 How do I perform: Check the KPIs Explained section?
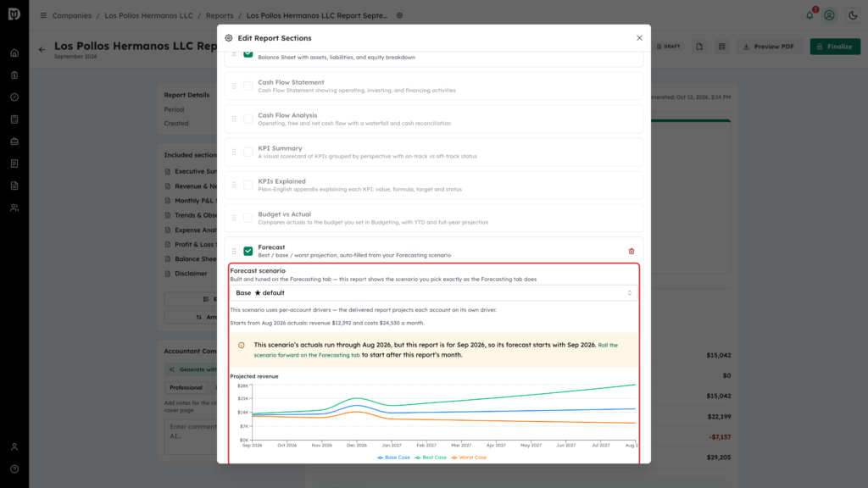tap(248, 185)
